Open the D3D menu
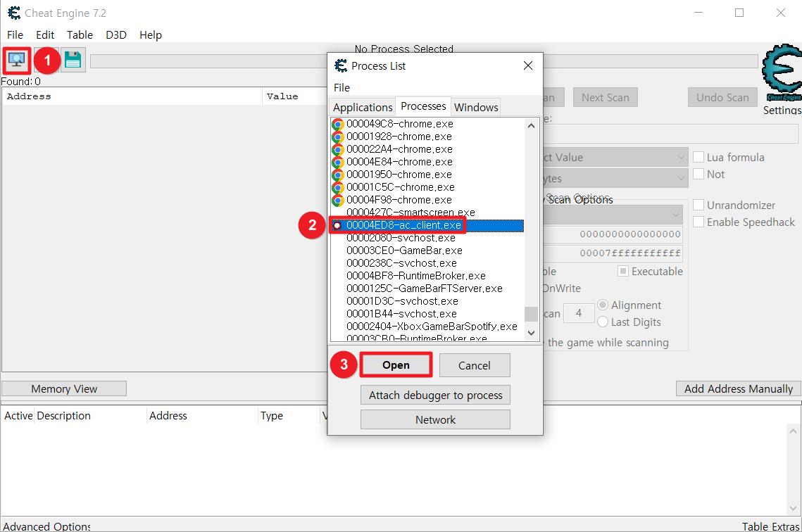Screen dimensions: 802x532 tap(116, 34)
